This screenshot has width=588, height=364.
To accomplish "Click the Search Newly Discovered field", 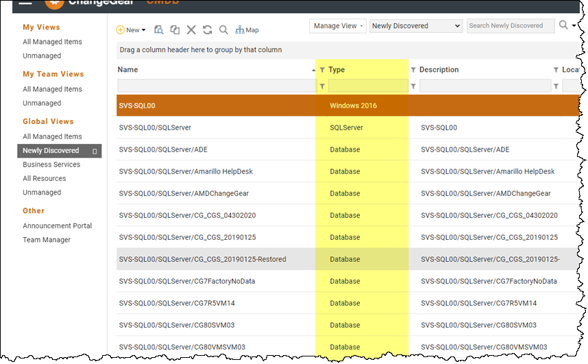I will point(510,26).
